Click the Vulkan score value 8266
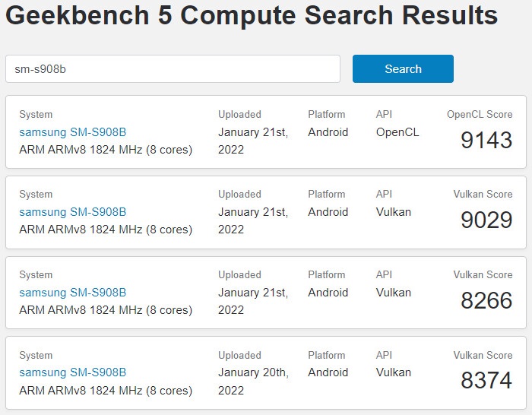This screenshot has height=415, width=532. pos(486,301)
